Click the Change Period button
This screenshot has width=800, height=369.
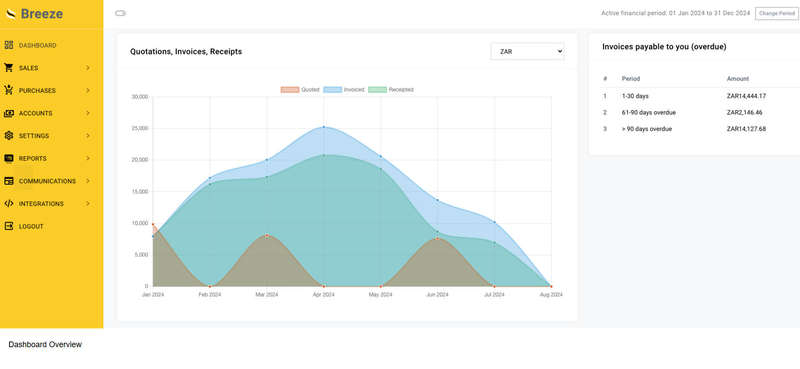(x=777, y=13)
